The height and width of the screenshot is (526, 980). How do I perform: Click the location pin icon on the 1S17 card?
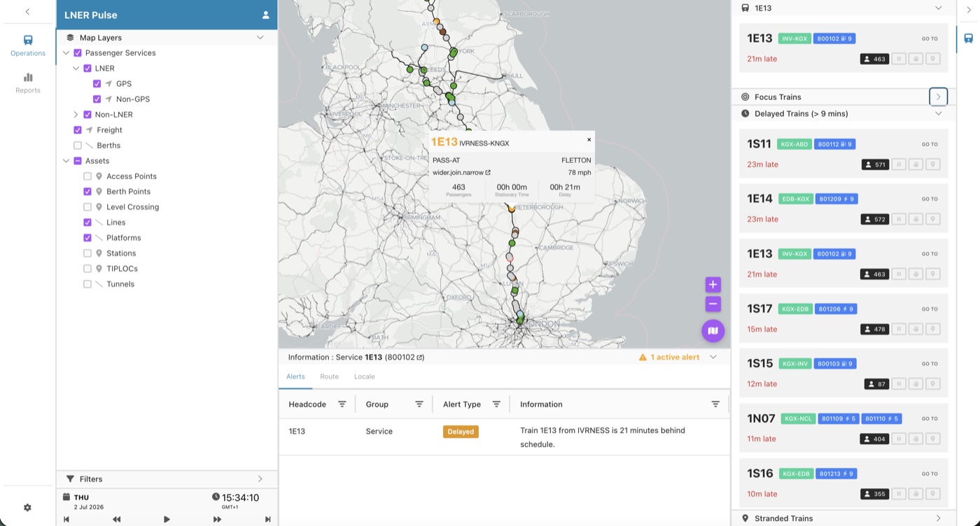pyautogui.click(x=932, y=329)
